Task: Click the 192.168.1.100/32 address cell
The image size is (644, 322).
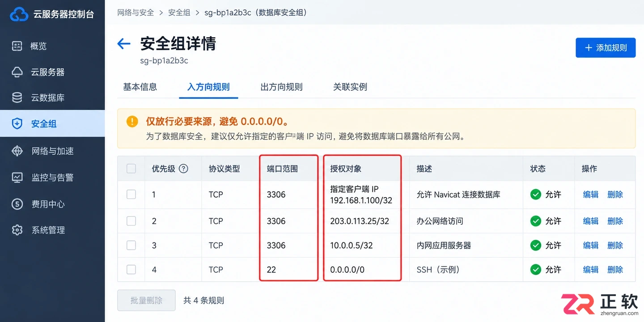Action: click(361, 200)
